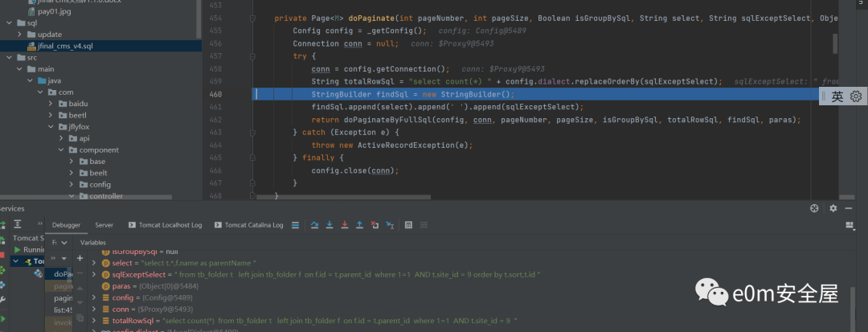Expand the select variable
This screenshot has height=332, width=868.
pyautogui.click(x=94, y=262)
